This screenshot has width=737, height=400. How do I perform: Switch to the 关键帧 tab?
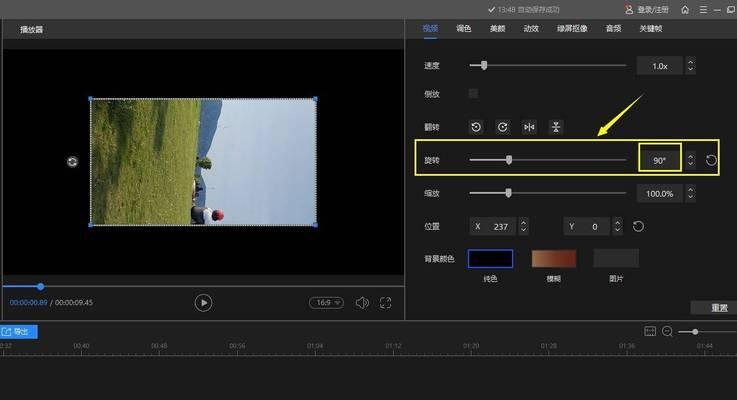tap(651, 29)
